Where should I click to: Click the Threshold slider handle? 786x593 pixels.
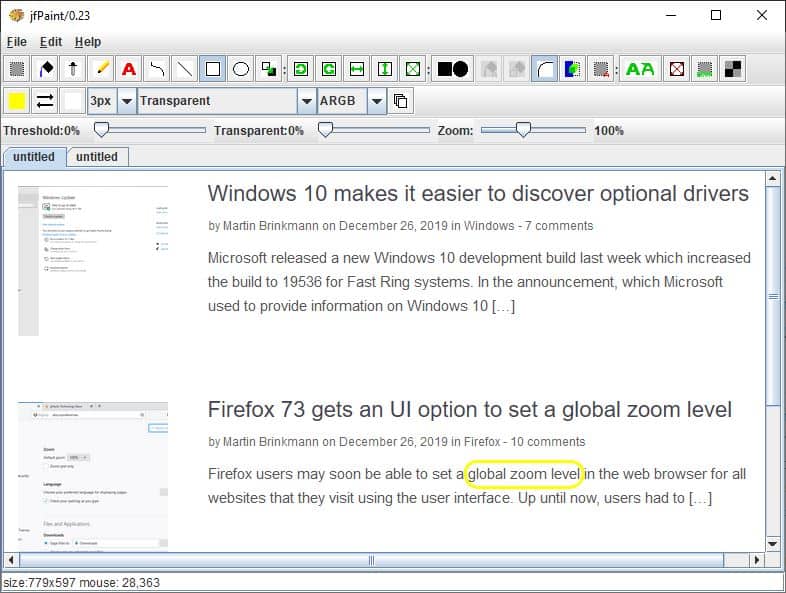coord(101,130)
